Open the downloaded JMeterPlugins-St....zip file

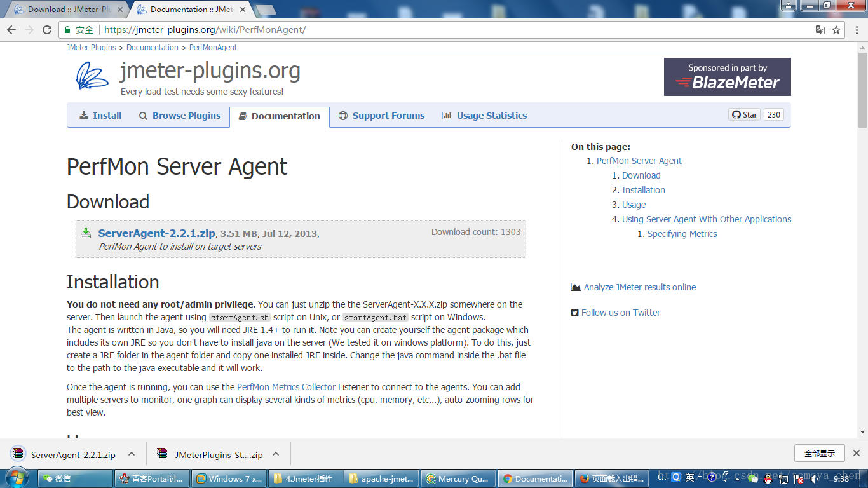coord(210,454)
